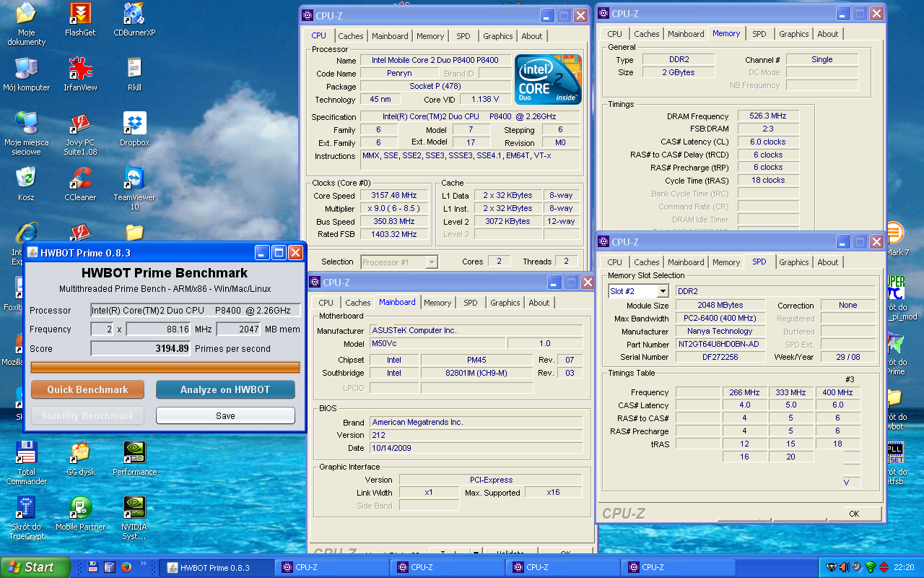Open the NVIDIA Performance shortcut

[134, 459]
